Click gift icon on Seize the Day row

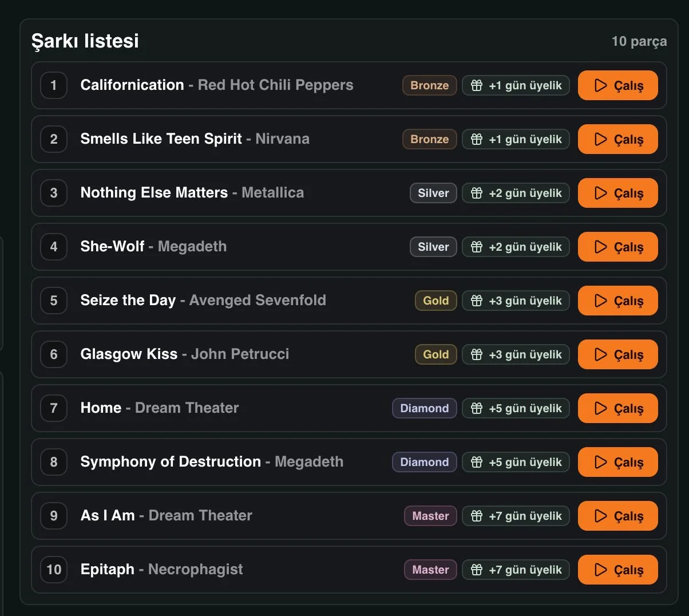click(x=477, y=301)
